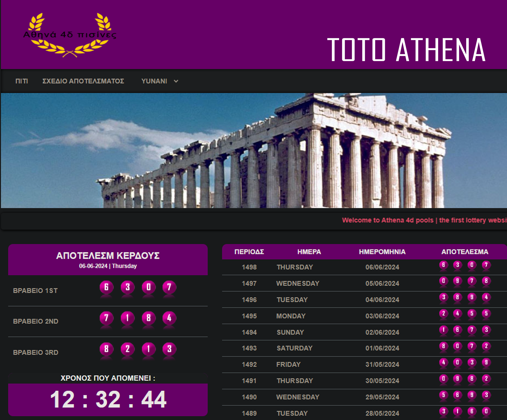
Task: Click ball 8 in ΒΡΑΒΕΙΟ 2ND row
Action: [149, 318]
